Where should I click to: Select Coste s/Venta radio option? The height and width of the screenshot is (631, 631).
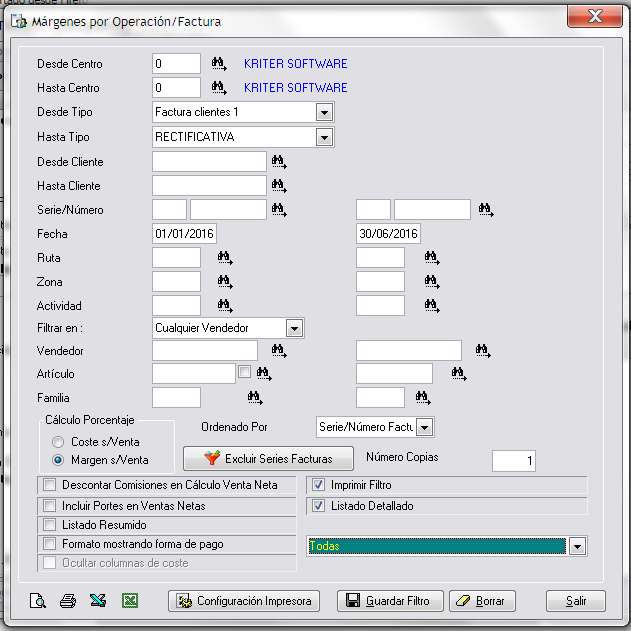click(58, 442)
